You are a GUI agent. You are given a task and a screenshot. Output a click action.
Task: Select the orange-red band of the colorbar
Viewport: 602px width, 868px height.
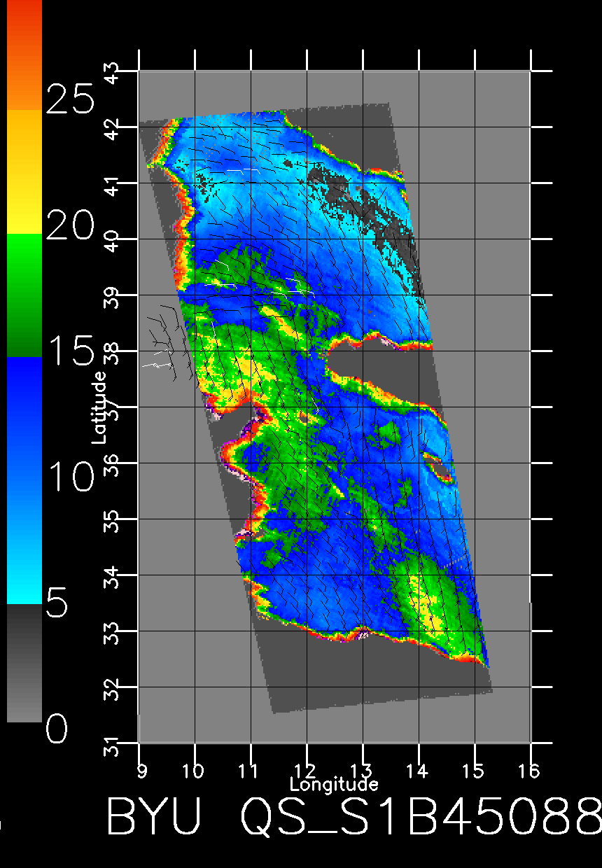24,55
